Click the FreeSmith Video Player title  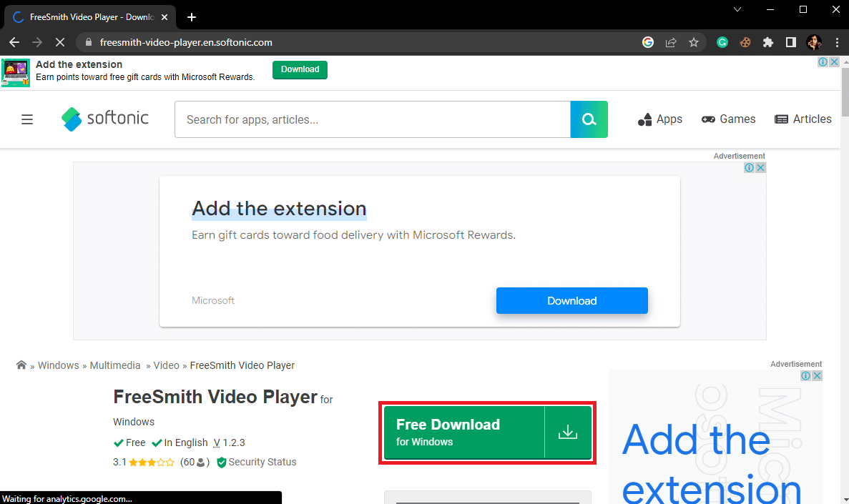pyautogui.click(x=215, y=397)
